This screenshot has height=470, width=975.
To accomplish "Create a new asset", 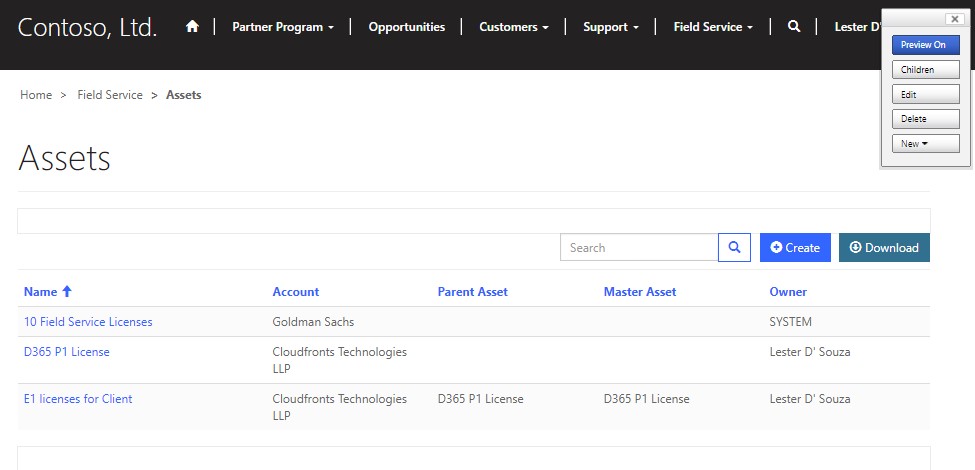I will (795, 247).
